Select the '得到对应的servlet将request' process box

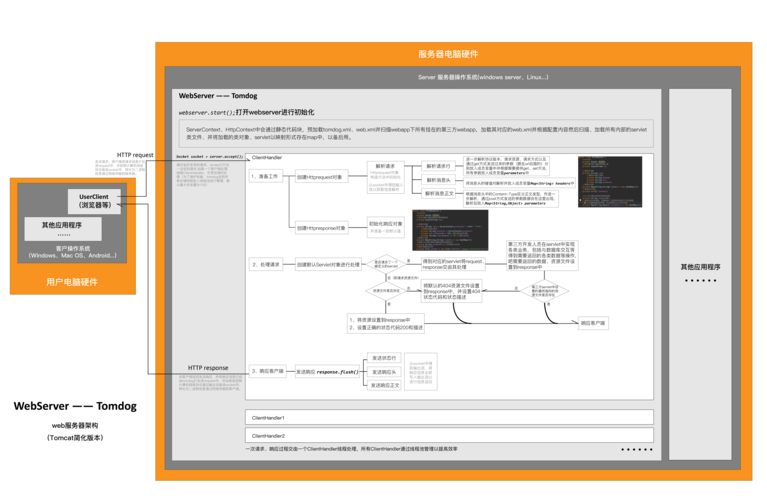click(x=453, y=264)
